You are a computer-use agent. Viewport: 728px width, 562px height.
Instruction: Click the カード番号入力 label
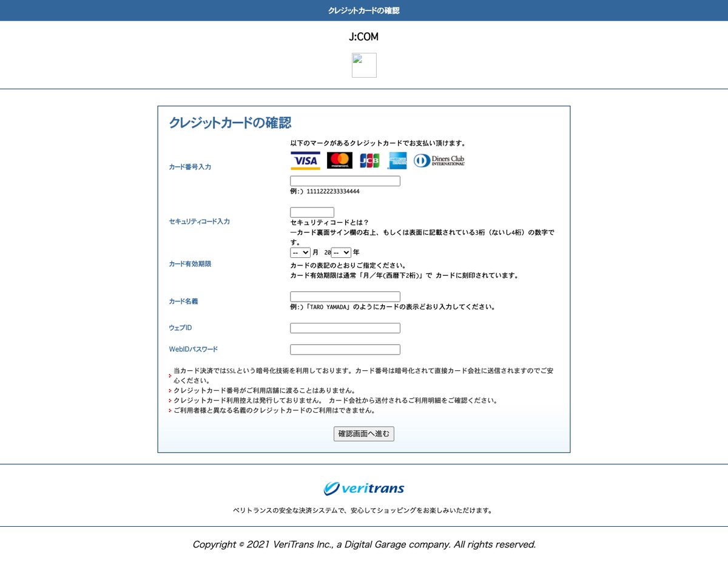190,167
